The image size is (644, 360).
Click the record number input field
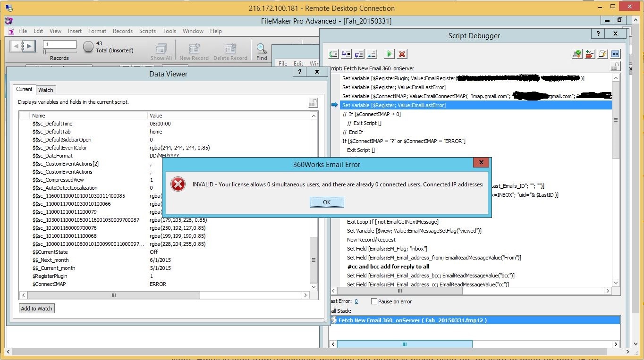pos(60,44)
